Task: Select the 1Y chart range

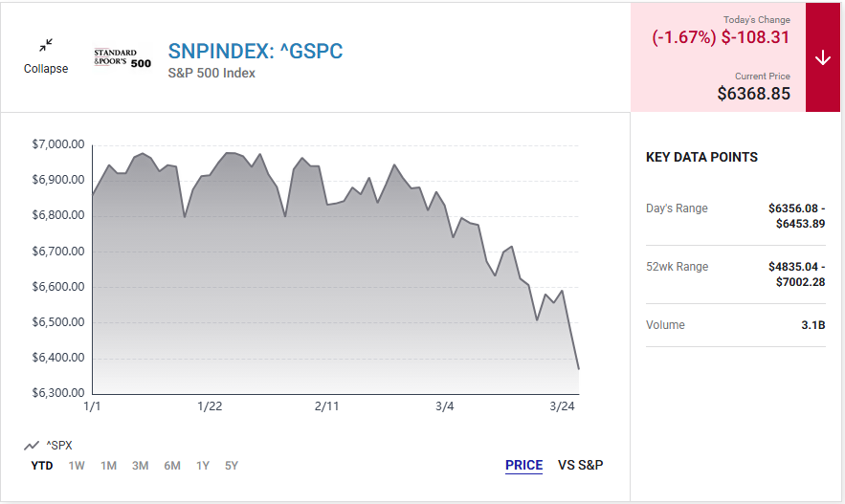Action: point(203,466)
